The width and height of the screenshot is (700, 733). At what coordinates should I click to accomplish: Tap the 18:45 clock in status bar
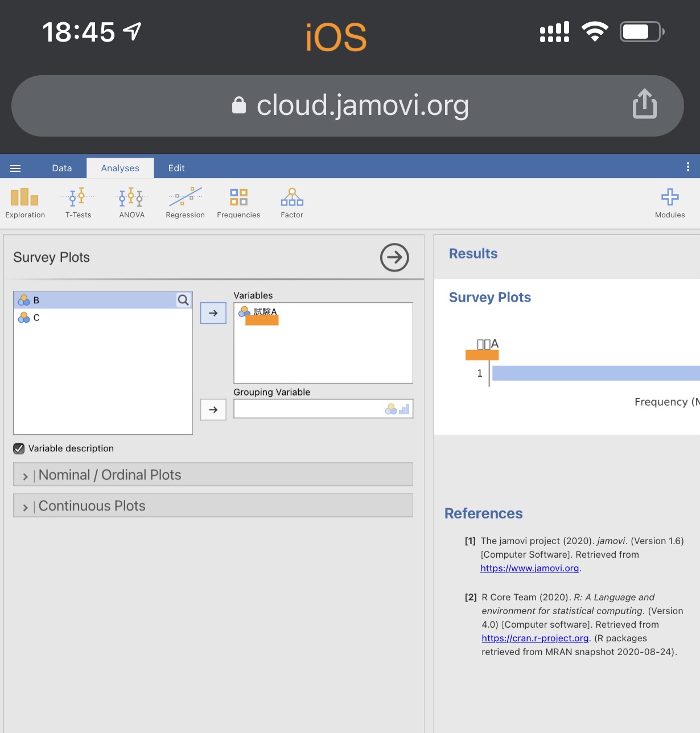[x=79, y=32]
